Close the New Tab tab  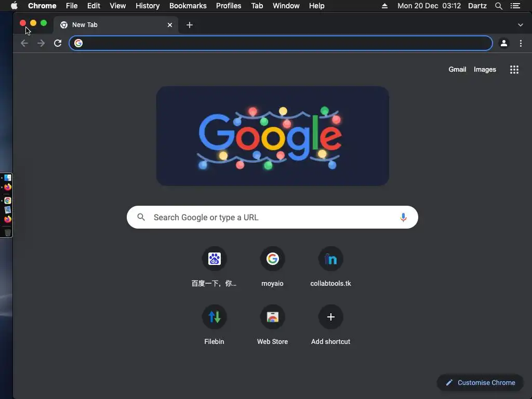170,25
